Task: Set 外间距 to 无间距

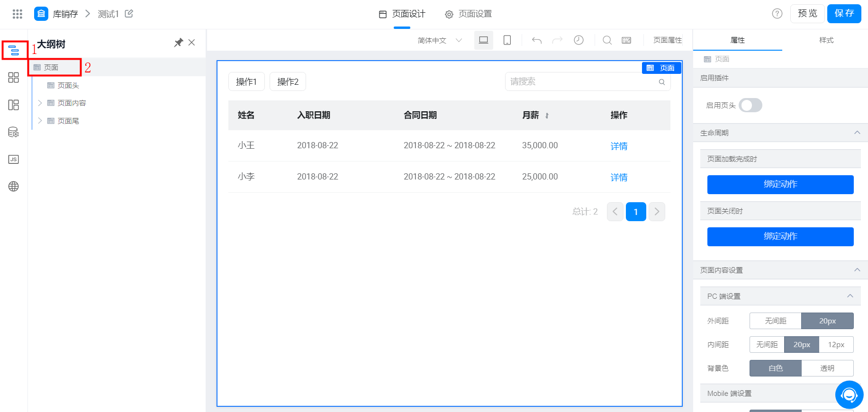Action: coord(776,321)
